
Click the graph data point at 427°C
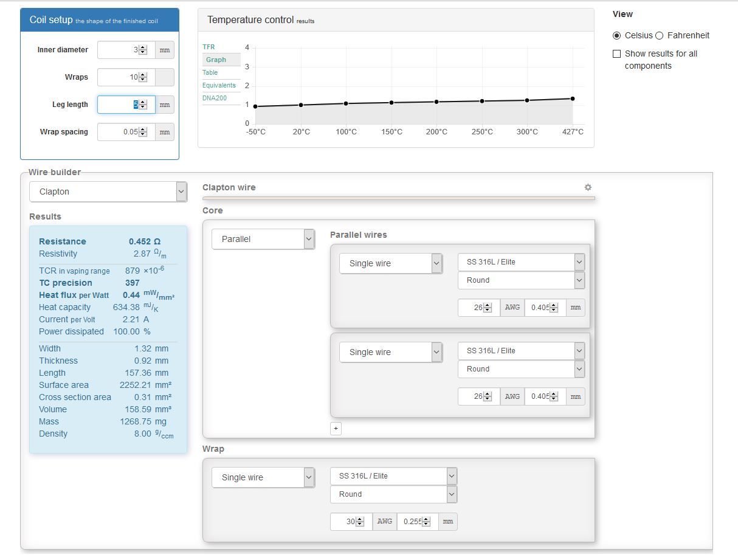pos(573,99)
